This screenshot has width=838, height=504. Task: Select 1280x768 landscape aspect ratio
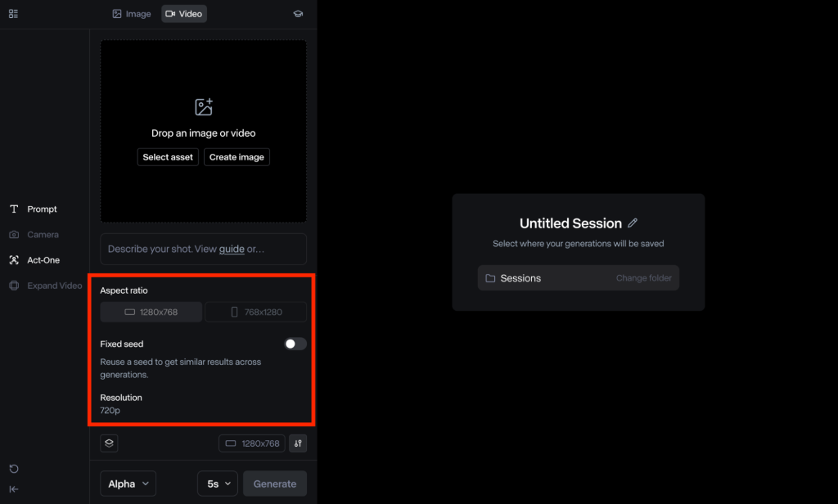pyautogui.click(x=151, y=312)
